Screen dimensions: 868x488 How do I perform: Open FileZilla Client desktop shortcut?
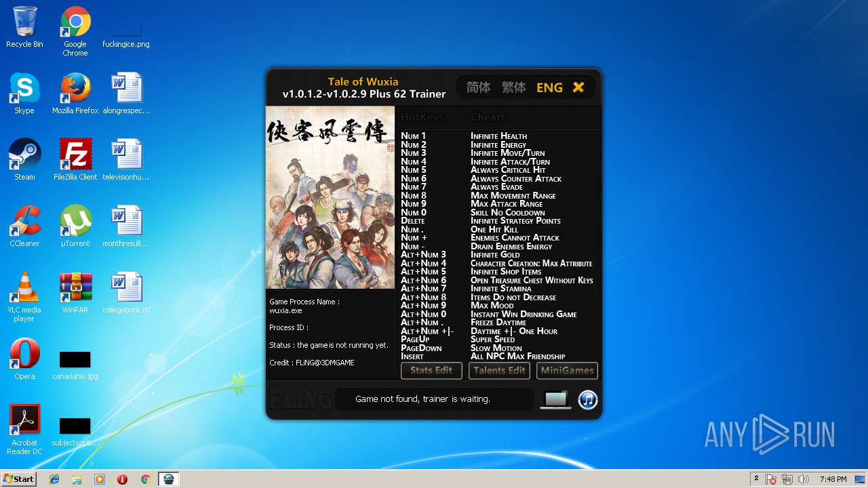click(75, 160)
